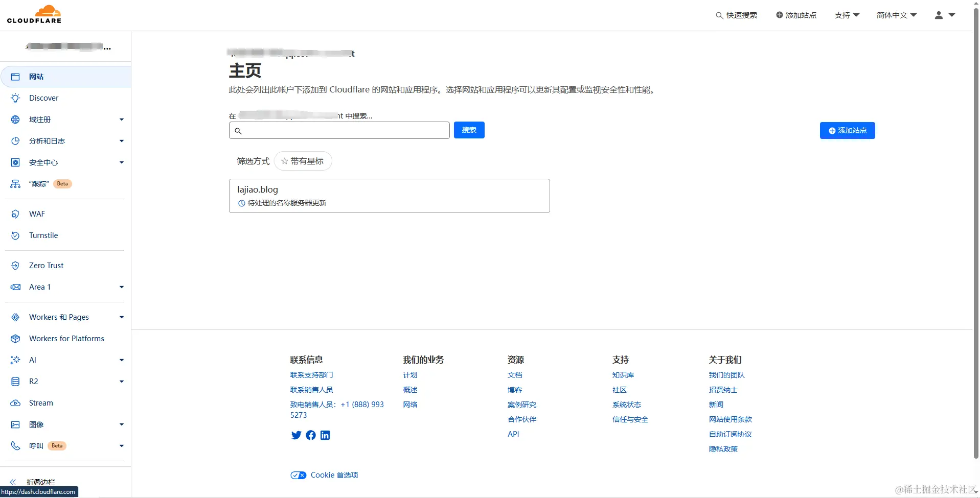This screenshot has height=498, width=980.
Task: Collapse sidebar with 折叠边栏 arrows icon
Action: [x=13, y=482]
